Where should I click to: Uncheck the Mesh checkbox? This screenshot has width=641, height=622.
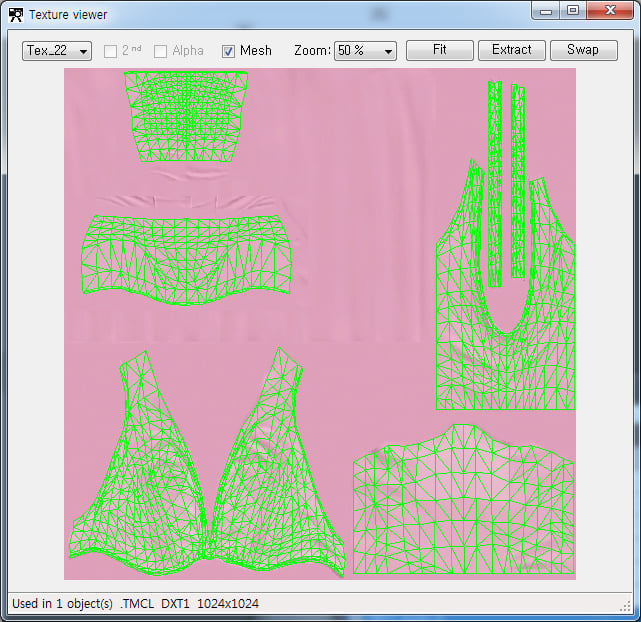point(228,51)
